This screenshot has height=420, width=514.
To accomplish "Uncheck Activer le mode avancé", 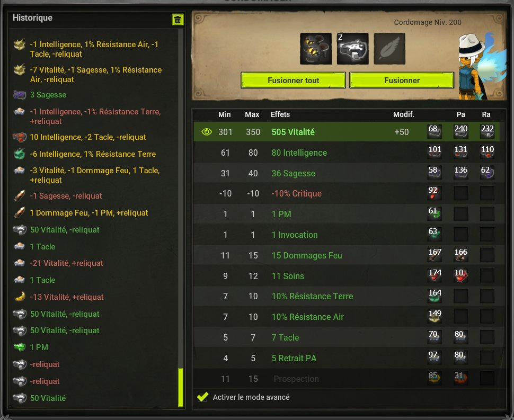I will click(x=202, y=397).
